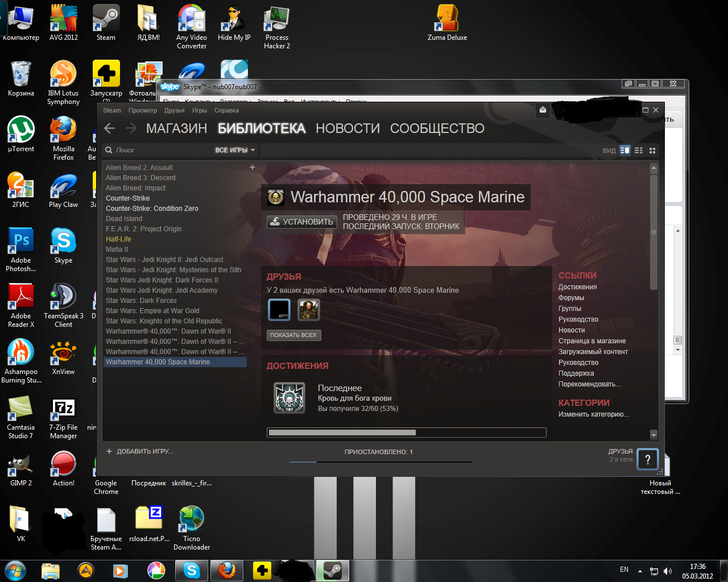Click ПОКАЗАТЬ ВСЕХ friends button

293,335
